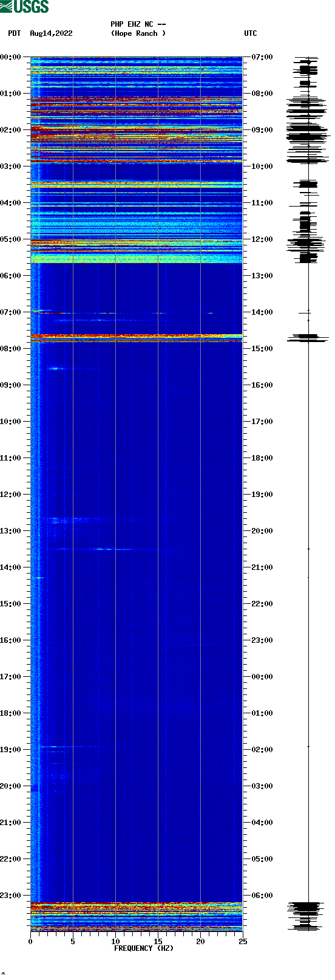The width and height of the screenshot is (335, 980).
Task: Click the 22:00 UTC time label
Action: (262, 604)
